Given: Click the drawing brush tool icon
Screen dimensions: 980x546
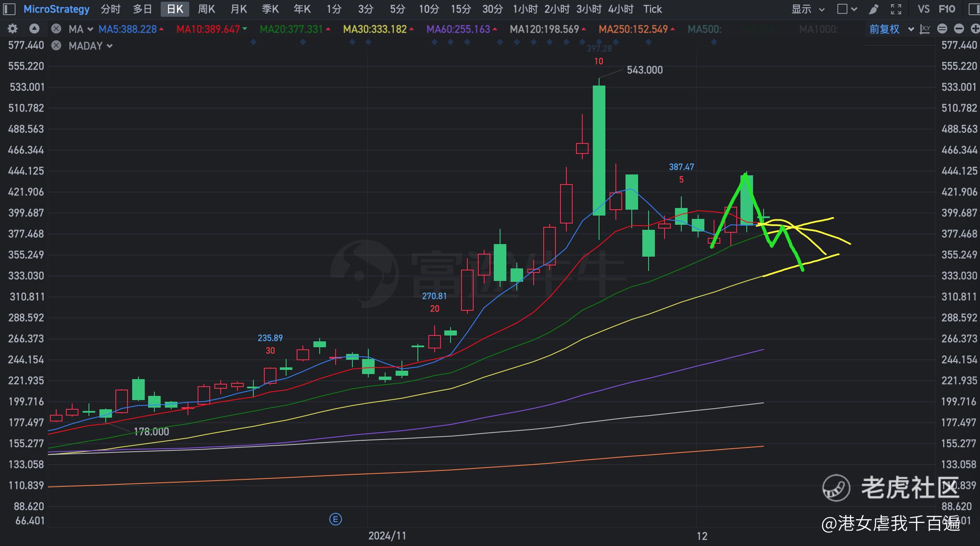Looking at the screenshot, I should [874, 9].
